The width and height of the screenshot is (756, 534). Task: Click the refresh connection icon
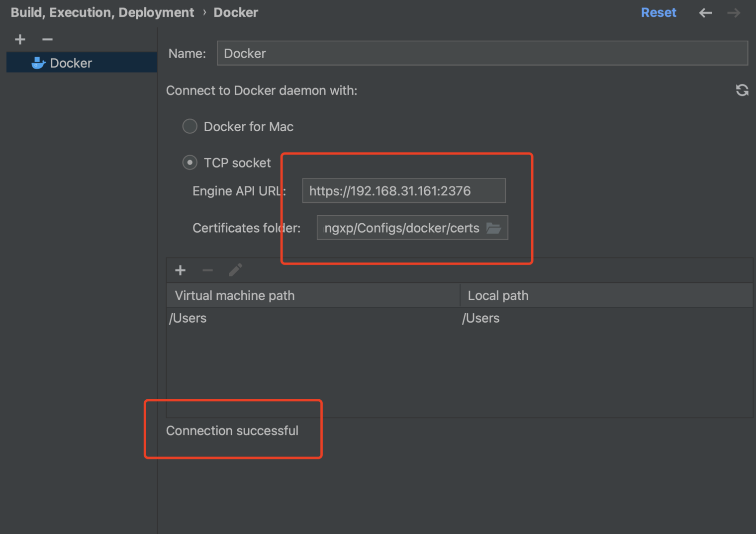pyautogui.click(x=742, y=90)
